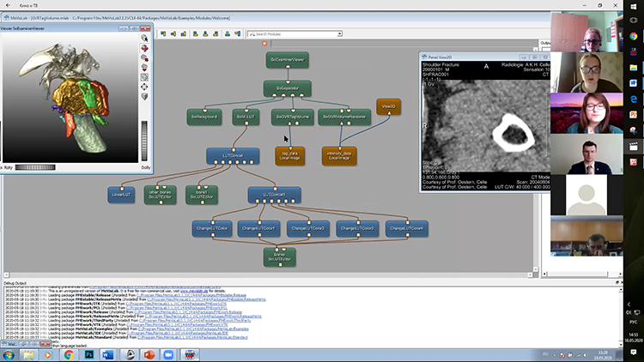This screenshot has width=644, height=362.
Task: Click the Roty thumbwheel in viewer
Action: point(35,167)
